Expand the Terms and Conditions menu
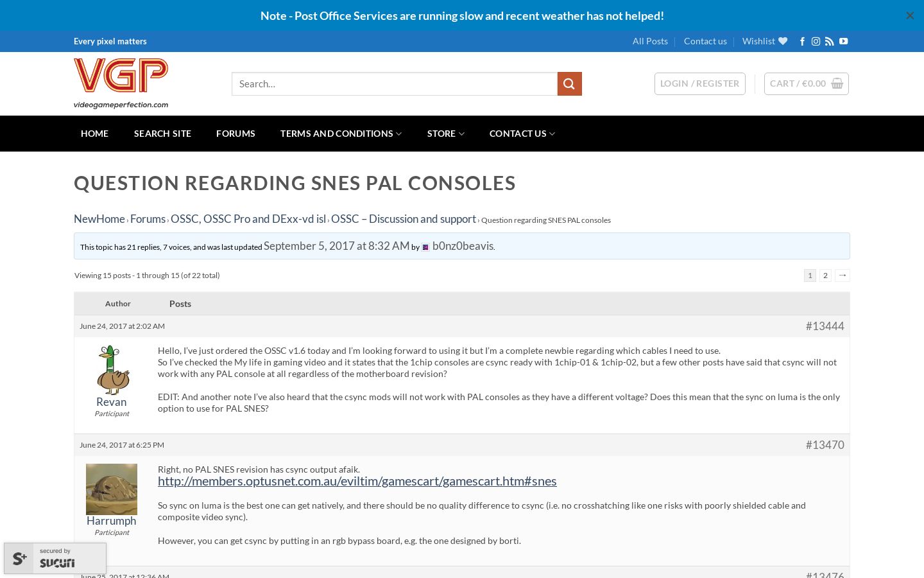The height and width of the screenshot is (578, 924). tap(341, 134)
